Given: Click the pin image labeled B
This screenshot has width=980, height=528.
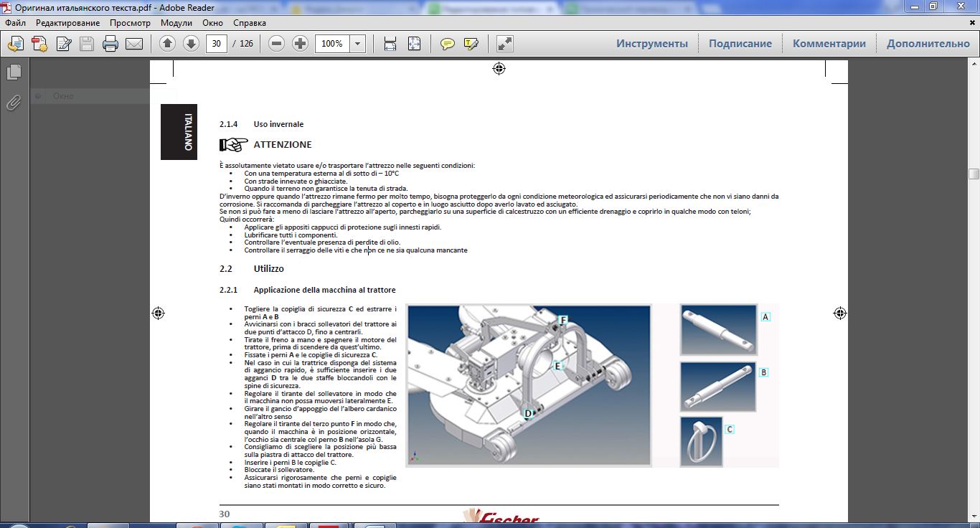Looking at the screenshot, I should (x=717, y=387).
